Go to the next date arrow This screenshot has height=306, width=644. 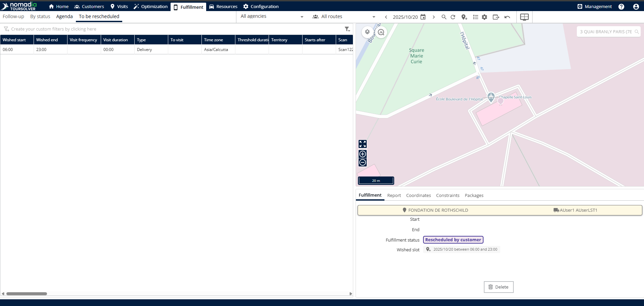click(x=434, y=17)
